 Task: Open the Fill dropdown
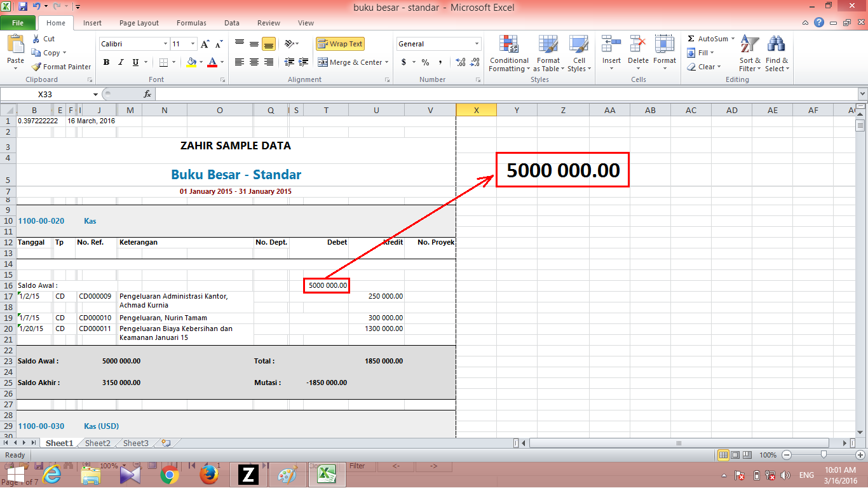click(702, 53)
